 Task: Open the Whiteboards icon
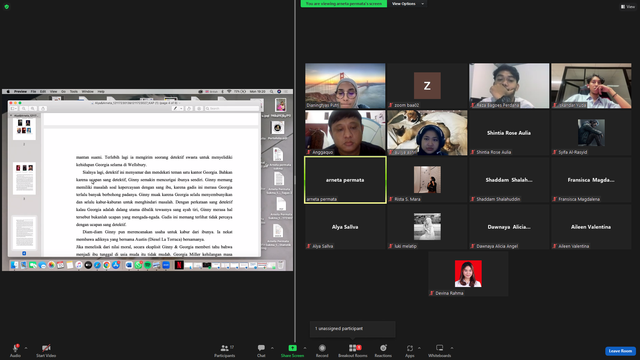click(x=440, y=348)
